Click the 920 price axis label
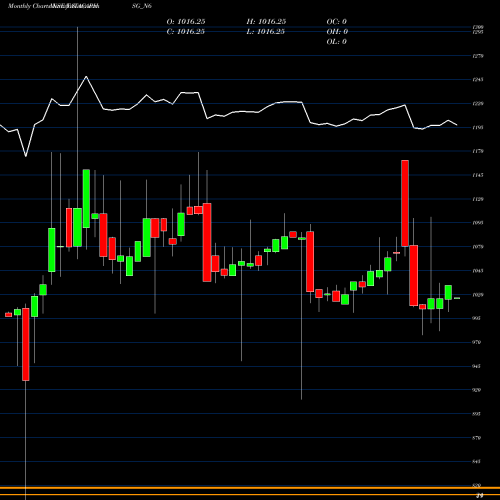This screenshot has height=500, width=500. click(477, 390)
